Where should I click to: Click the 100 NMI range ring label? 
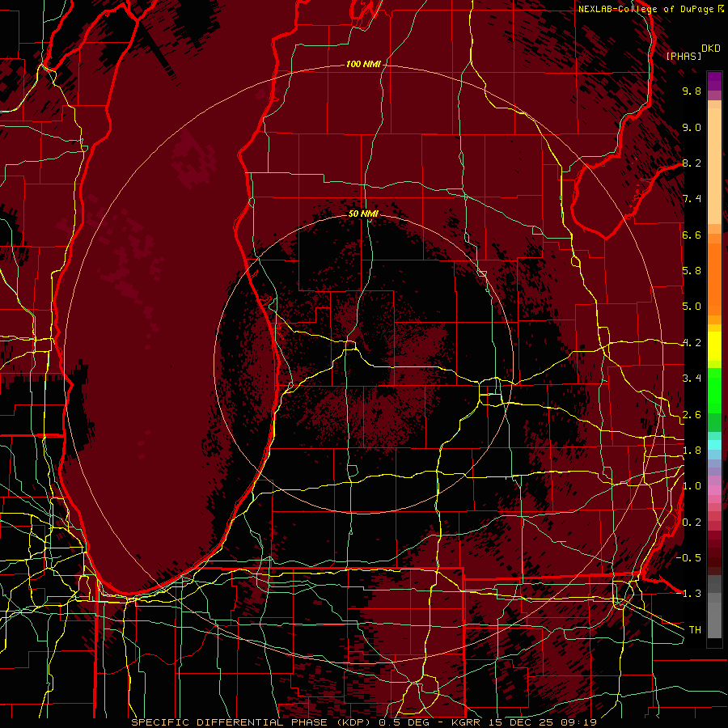pos(363,64)
